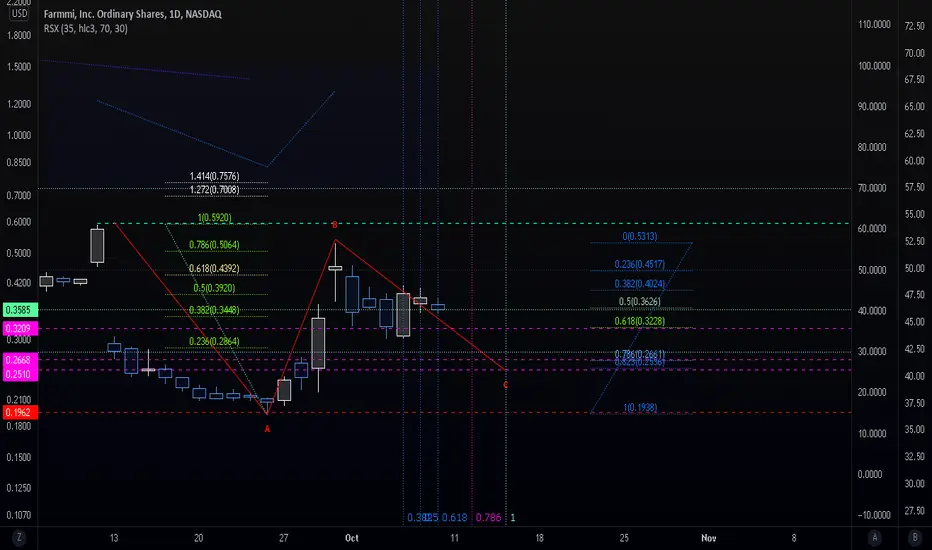The width and height of the screenshot is (932, 550).
Task: Select the 1.272(0.7008) Fibonacci level label
Action: [x=215, y=190]
